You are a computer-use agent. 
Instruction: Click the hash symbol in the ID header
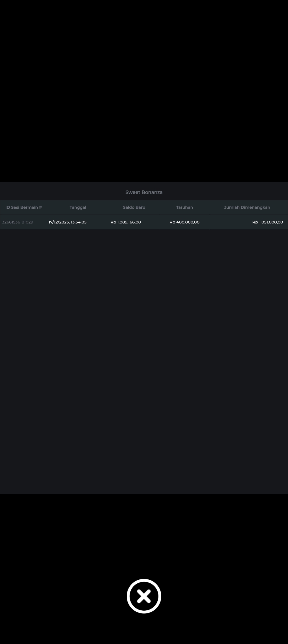(x=40, y=207)
